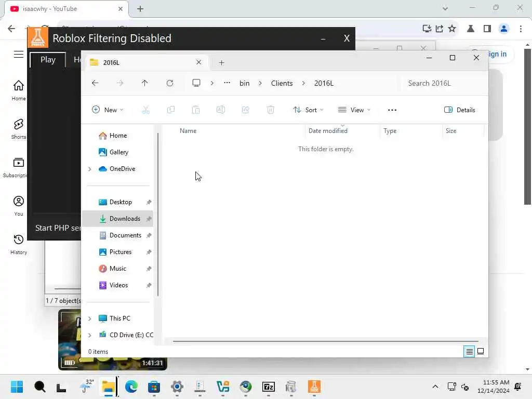Unpin Desktop using its pin icon
Image resolution: width=532 pixels, height=399 pixels.
149,202
